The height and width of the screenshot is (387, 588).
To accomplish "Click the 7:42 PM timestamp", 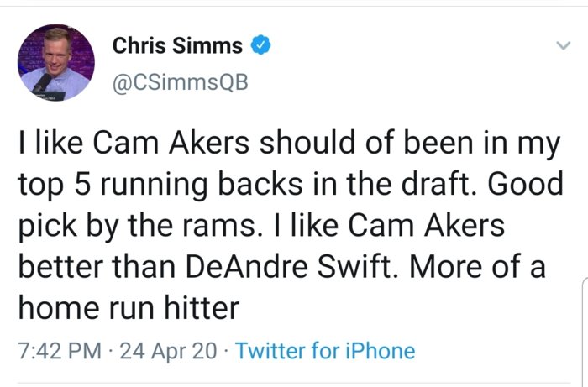I will (60, 350).
